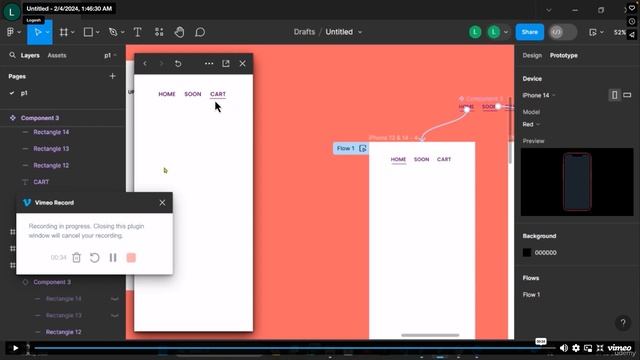This screenshot has width=640, height=360.
Task: Switch to the Layers tab
Action: pos(30,55)
